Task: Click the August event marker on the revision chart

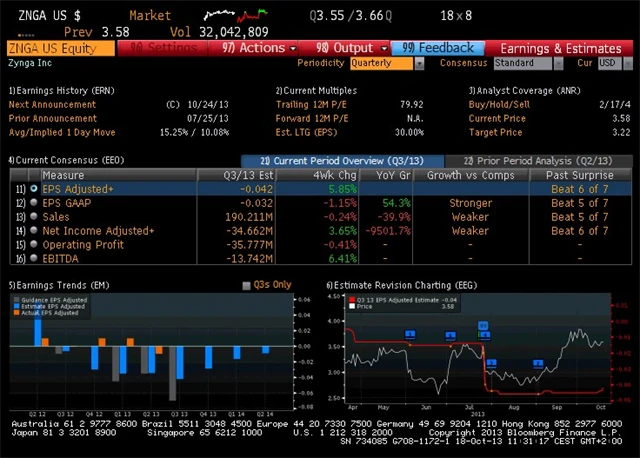Action: pyautogui.click(x=538, y=363)
